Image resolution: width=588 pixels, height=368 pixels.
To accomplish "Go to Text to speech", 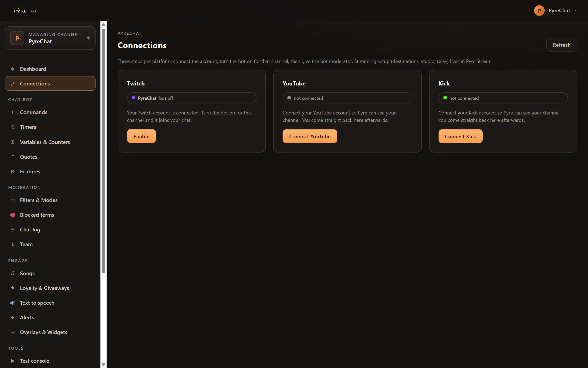I will 50,303.
